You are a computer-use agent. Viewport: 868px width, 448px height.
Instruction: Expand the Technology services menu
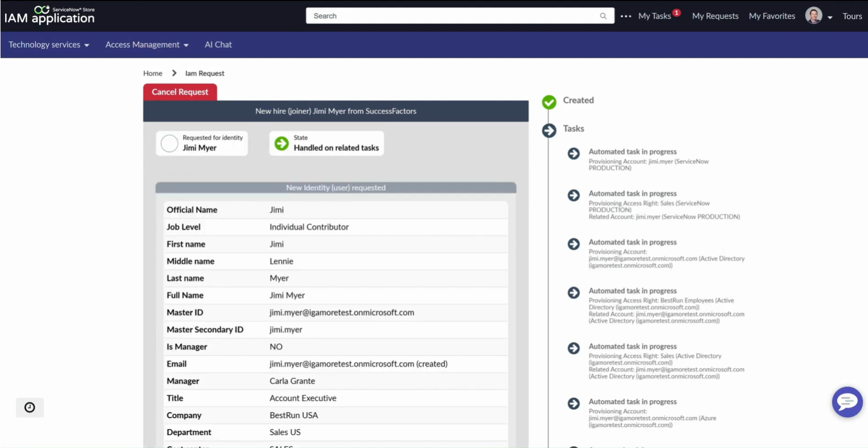(x=49, y=45)
